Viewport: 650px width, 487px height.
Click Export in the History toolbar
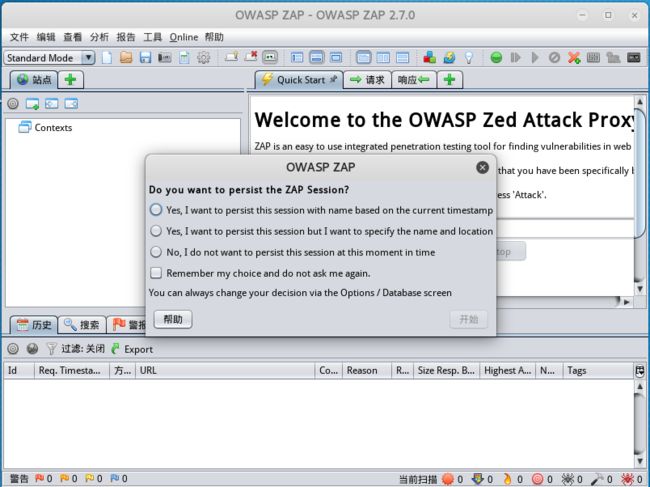(132, 349)
